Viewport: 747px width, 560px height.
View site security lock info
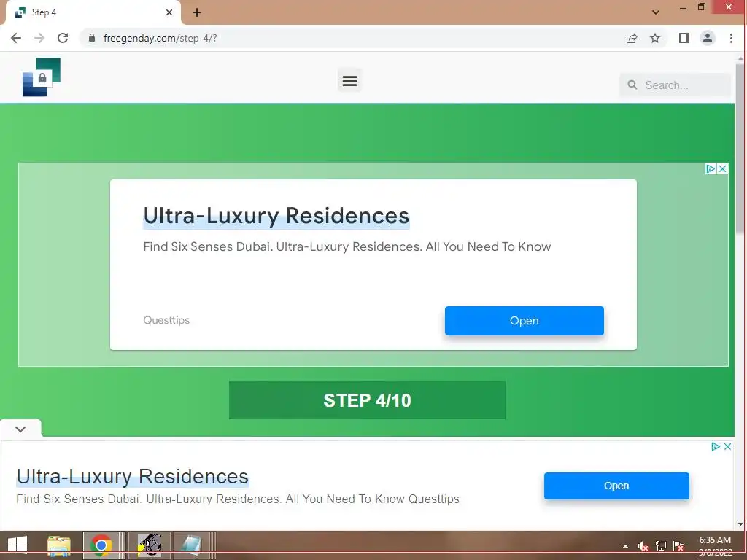[x=92, y=38]
